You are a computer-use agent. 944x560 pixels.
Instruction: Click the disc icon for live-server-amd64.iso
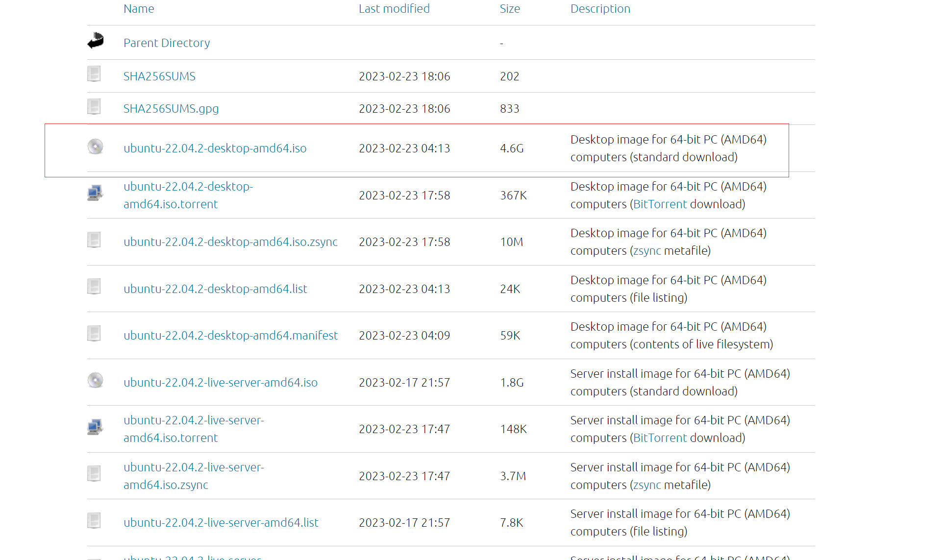(x=96, y=380)
